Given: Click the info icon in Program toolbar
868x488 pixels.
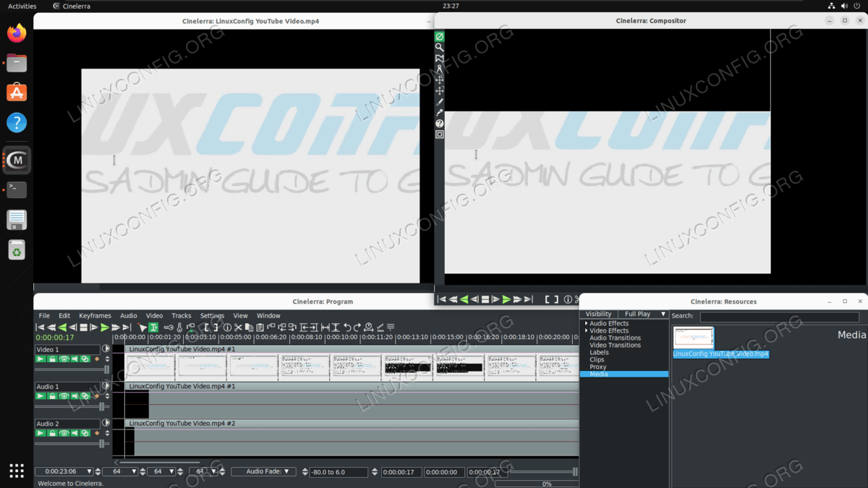Looking at the screenshot, I should [x=227, y=328].
